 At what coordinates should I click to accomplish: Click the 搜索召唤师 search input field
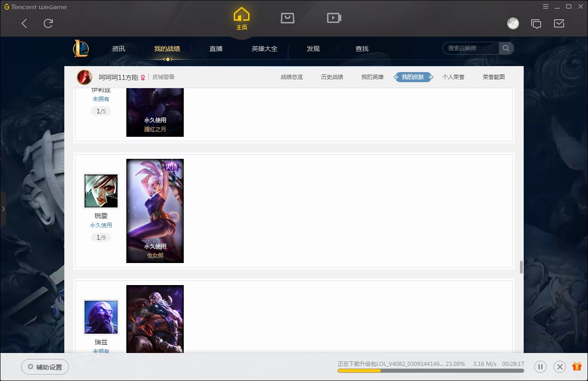tap(471, 48)
